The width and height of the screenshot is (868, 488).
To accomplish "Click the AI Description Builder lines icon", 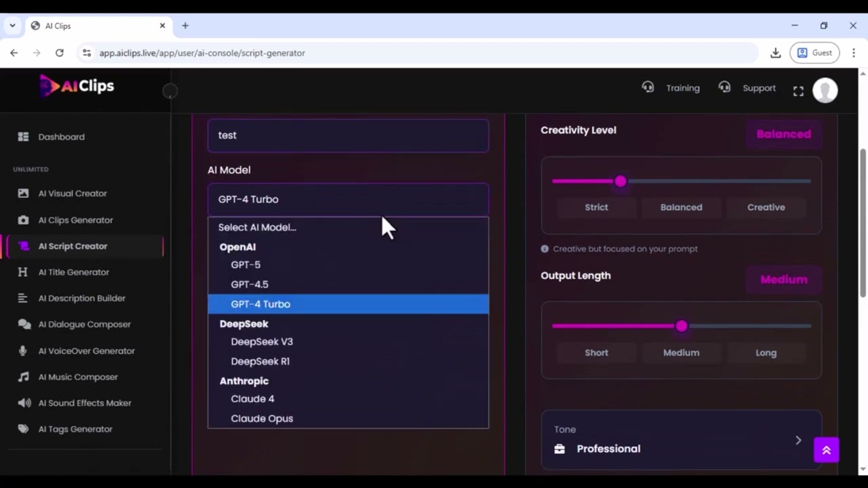I will [x=23, y=298].
